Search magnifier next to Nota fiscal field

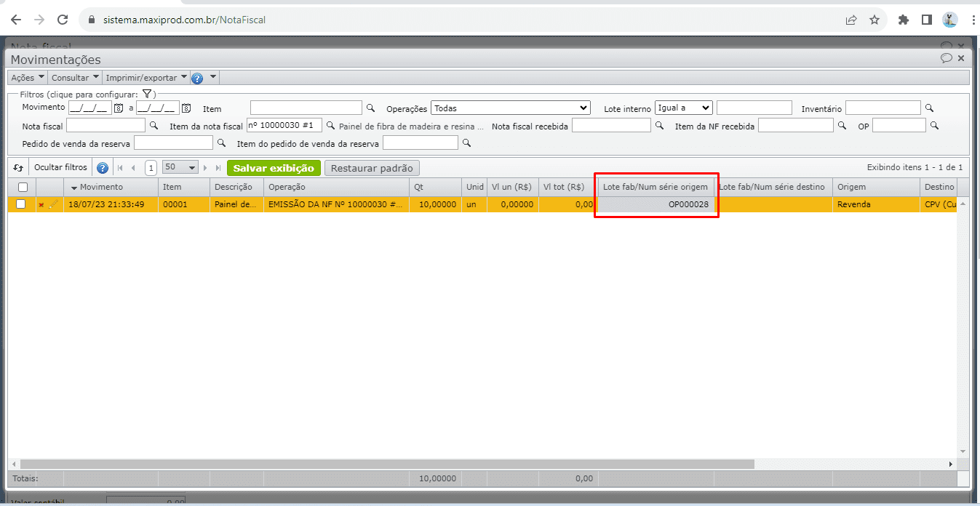(154, 126)
